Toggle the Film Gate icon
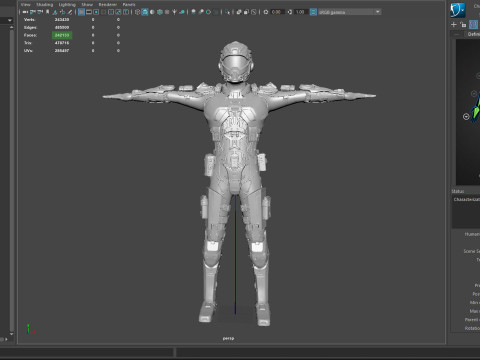The height and width of the screenshot is (360, 480). point(89,12)
